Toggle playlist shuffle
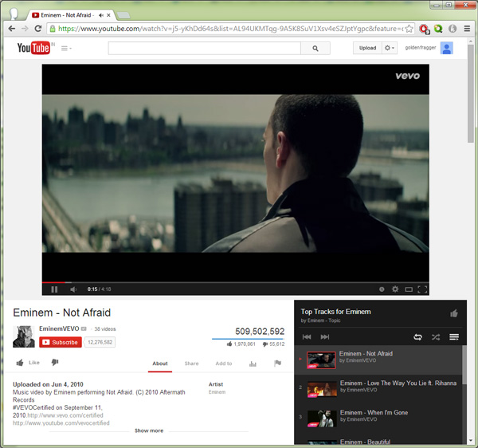This screenshot has height=448, width=478. (x=436, y=337)
